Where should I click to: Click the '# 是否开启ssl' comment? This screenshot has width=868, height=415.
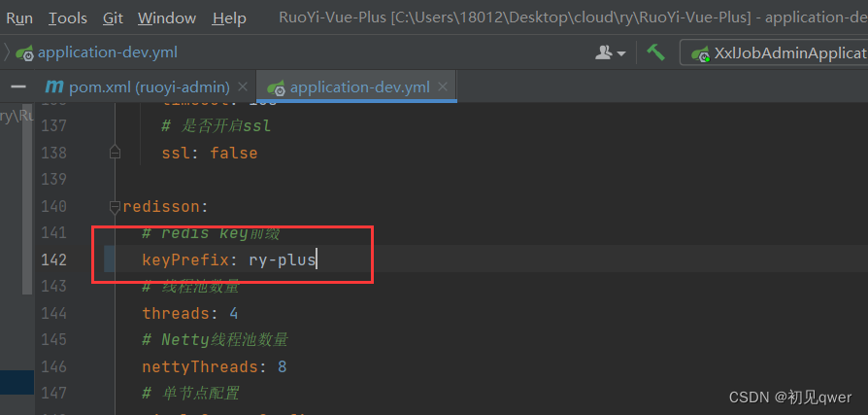click(x=217, y=126)
